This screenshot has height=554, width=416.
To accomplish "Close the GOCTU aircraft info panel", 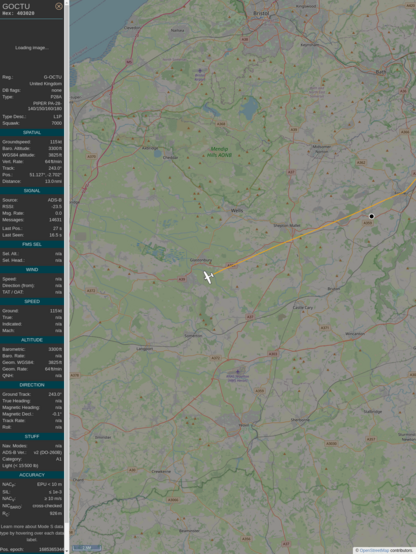I will pos(59,6).
